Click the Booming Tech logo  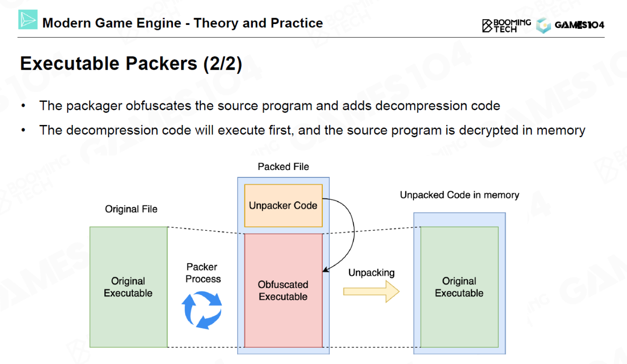506,25
